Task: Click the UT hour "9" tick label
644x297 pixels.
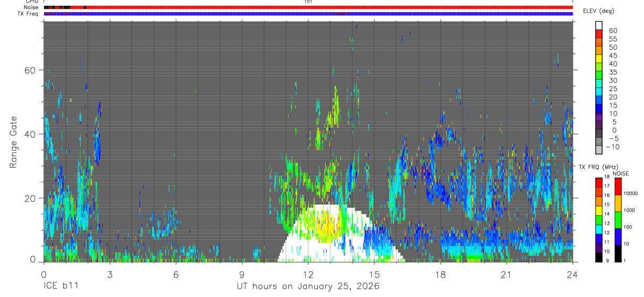Action: click(242, 274)
